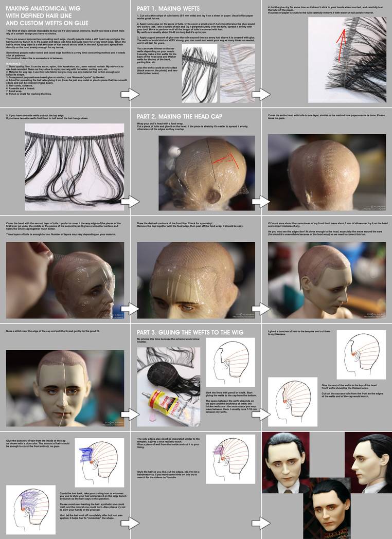Open the hanging black weft strip photo
The height and width of the screenshot is (539, 392).
(74, 167)
